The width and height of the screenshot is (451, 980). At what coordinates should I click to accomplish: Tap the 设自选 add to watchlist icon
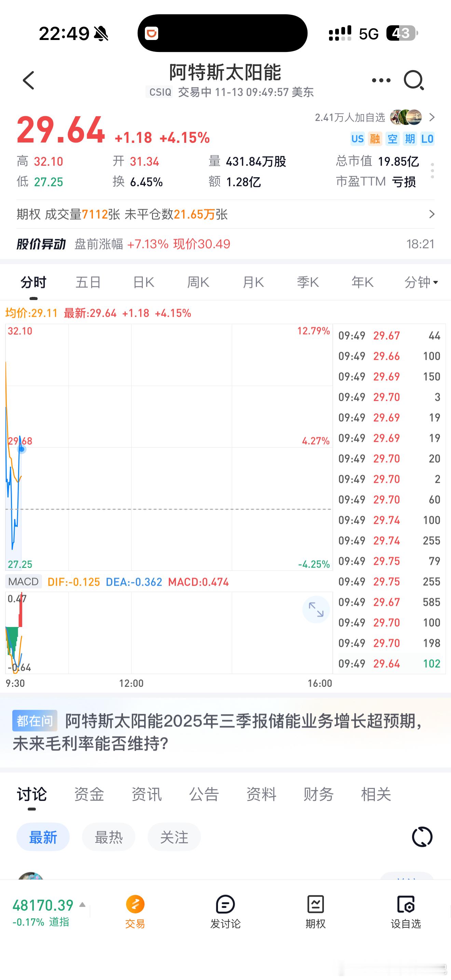[406, 904]
